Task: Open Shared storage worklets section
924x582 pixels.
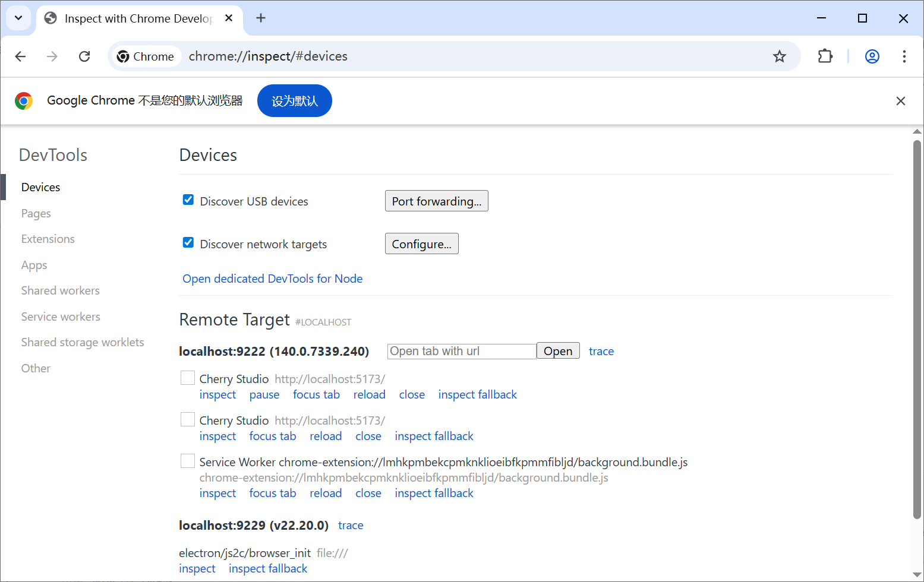Action: click(x=83, y=342)
